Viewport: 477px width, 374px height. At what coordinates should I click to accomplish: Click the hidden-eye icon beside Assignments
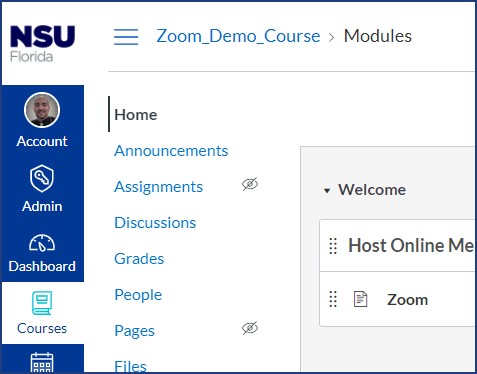click(x=250, y=184)
